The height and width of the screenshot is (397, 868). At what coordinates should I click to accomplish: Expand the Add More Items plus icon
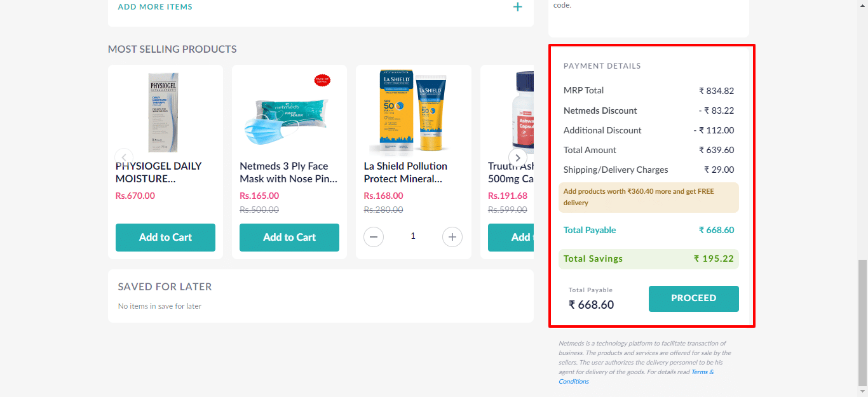[517, 7]
